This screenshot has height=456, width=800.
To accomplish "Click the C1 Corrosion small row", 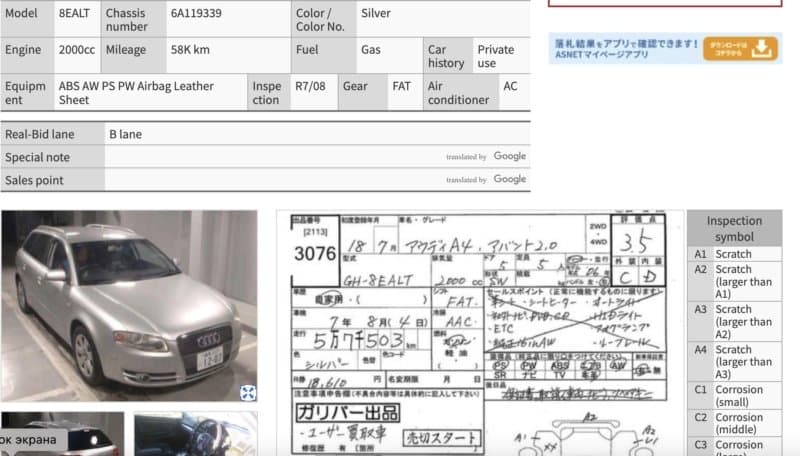I will pos(734,396).
